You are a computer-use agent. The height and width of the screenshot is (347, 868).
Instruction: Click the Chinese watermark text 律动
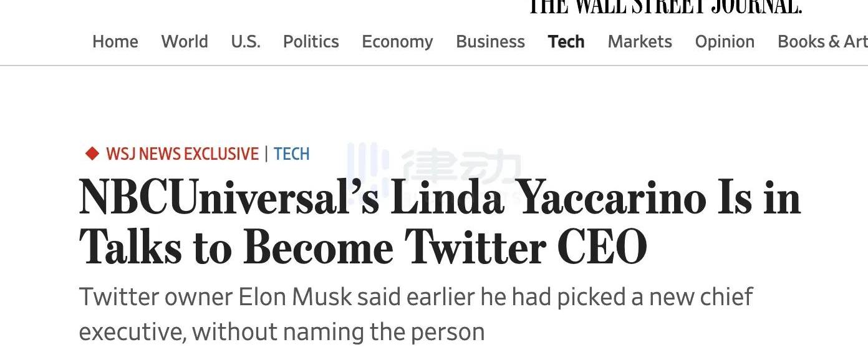pyautogui.click(x=461, y=167)
